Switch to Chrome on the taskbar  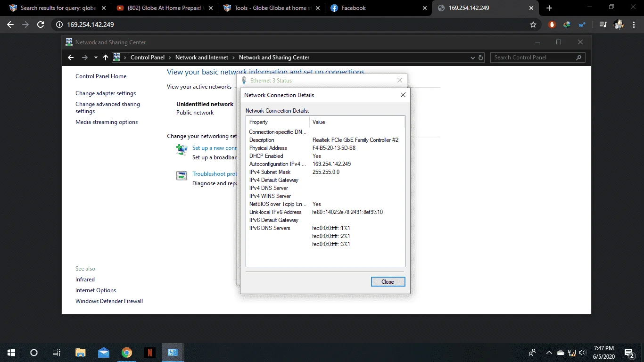[127, 352]
